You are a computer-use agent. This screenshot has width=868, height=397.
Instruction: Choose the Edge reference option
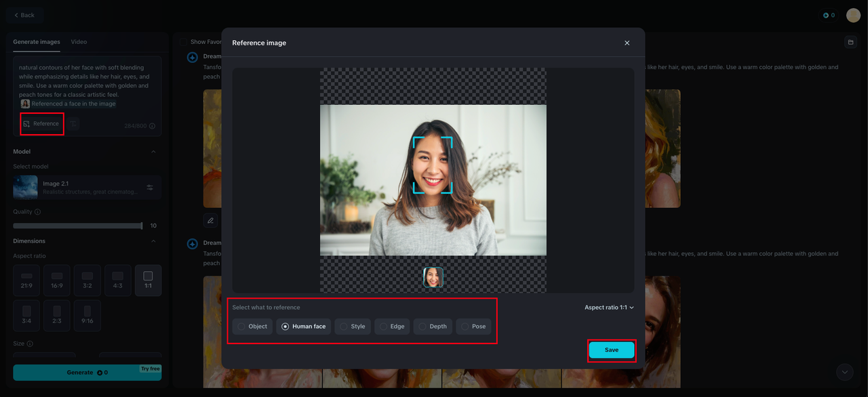[392, 327]
